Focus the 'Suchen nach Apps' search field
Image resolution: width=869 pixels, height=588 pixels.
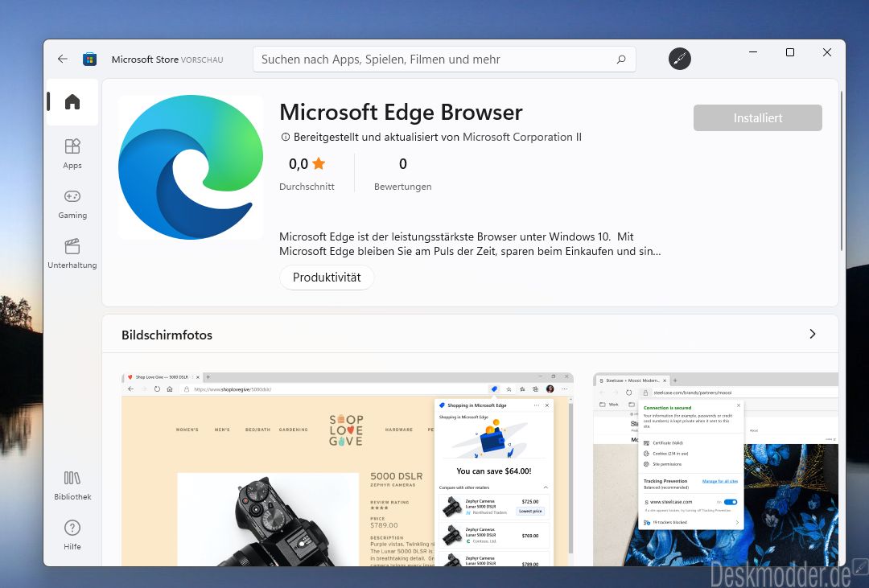444,60
